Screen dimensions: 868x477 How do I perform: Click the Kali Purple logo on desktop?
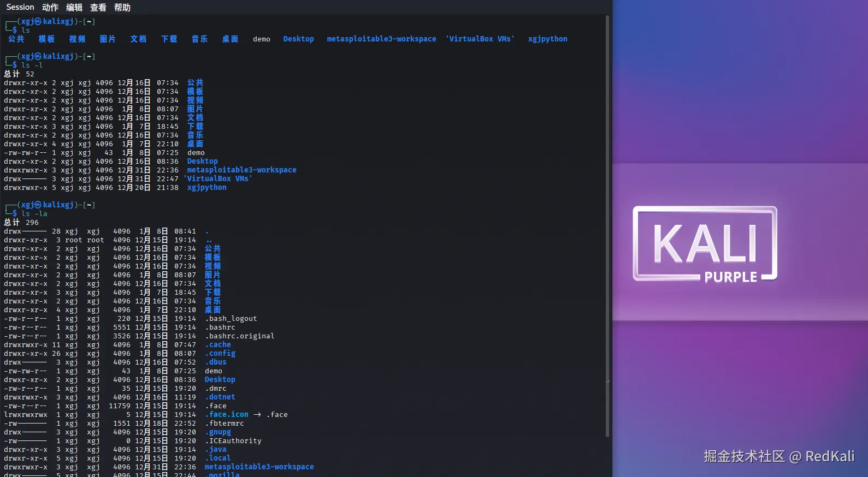point(705,245)
